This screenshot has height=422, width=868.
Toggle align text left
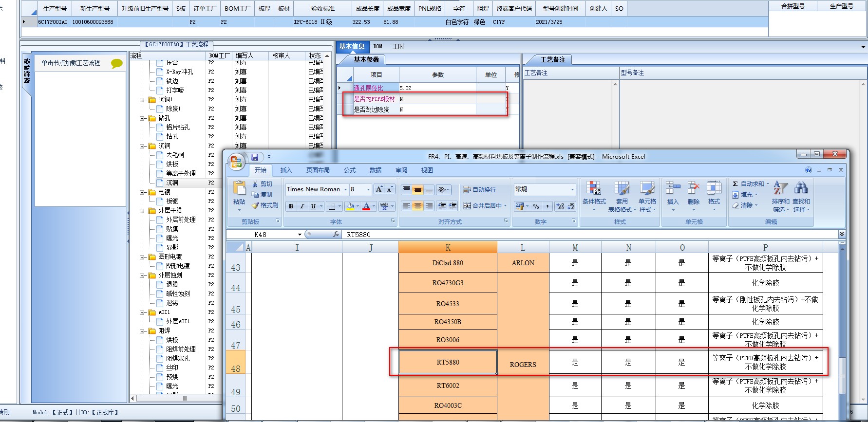tap(406, 206)
